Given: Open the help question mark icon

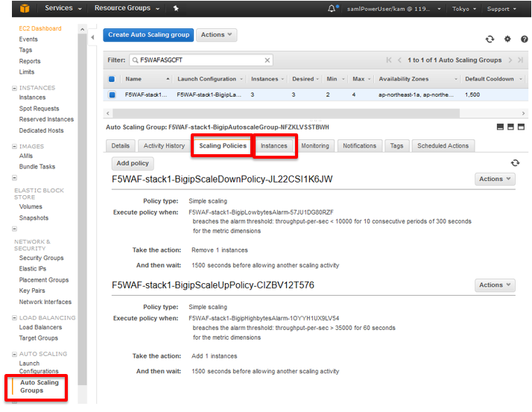Looking at the screenshot, I should (x=525, y=39).
